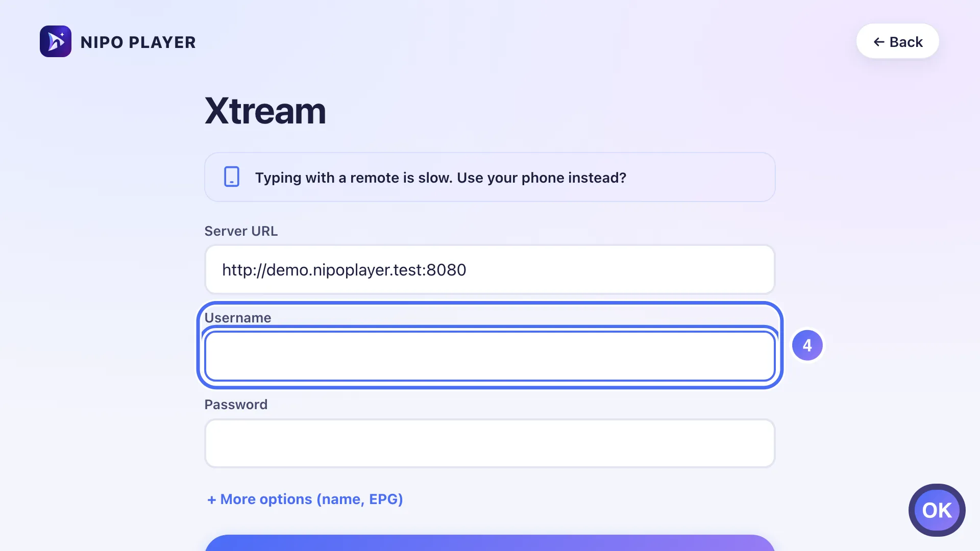Viewport: 980px width, 551px height.
Task: Click the Xtream page heading
Action: click(265, 111)
